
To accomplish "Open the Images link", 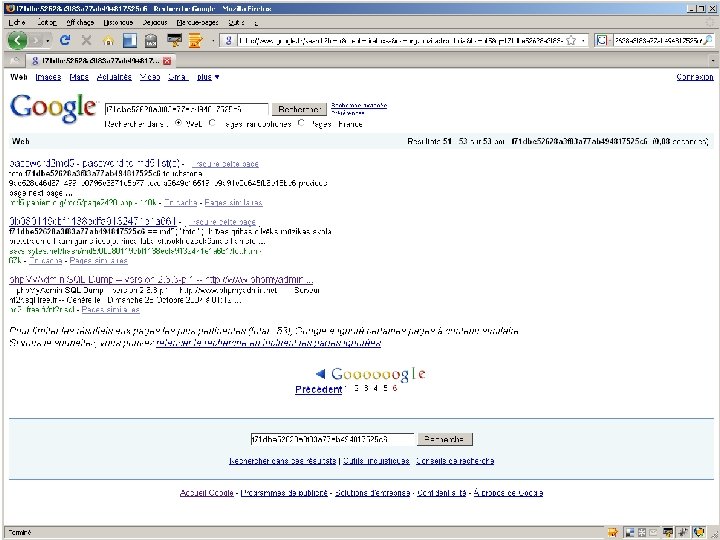I will click(x=48, y=77).
